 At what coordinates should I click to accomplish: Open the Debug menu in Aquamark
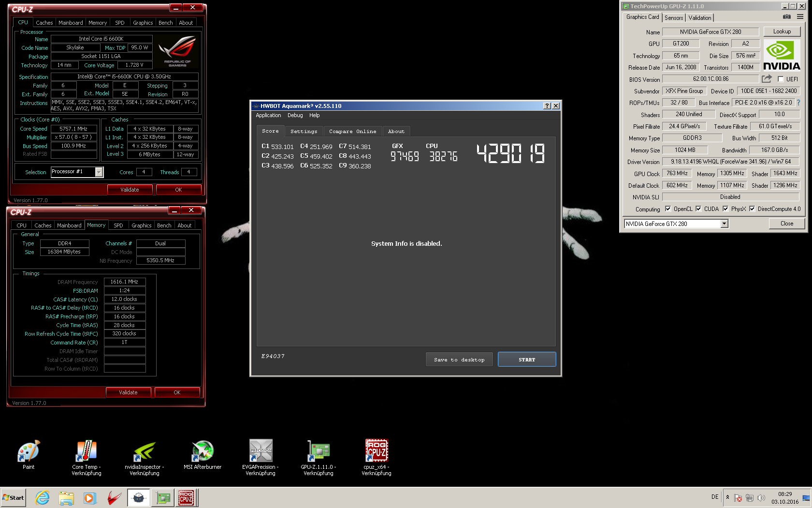tap(295, 115)
